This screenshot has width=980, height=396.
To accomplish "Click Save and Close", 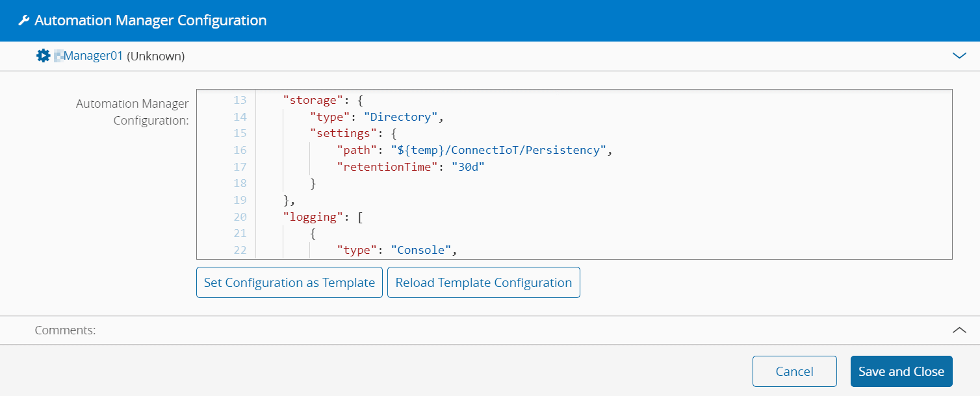I will (901, 371).
